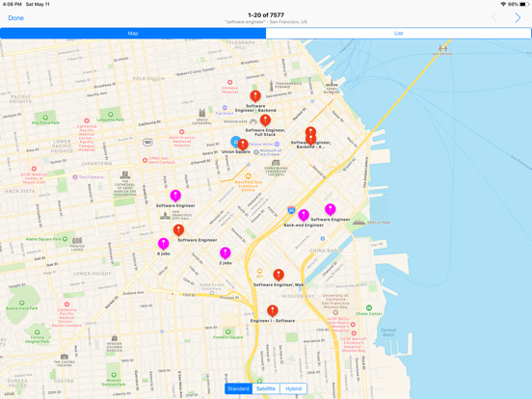Go to next results page arrow
The width and height of the screenshot is (532, 399).
pos(518,17)
